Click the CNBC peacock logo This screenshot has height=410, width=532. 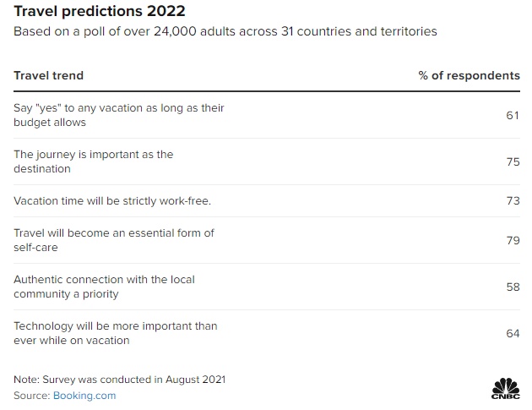(505, 389)
